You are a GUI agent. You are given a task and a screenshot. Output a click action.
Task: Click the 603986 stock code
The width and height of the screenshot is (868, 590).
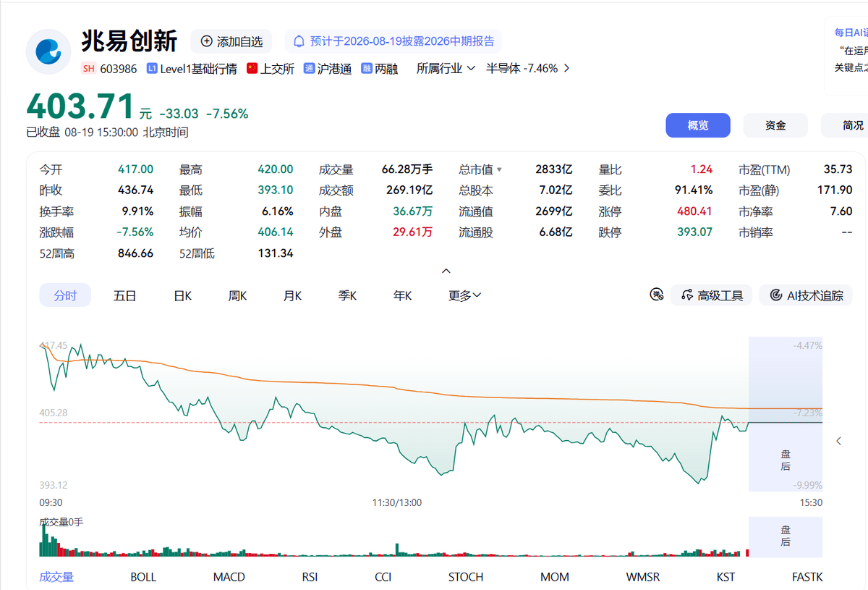tap(119, 69)
